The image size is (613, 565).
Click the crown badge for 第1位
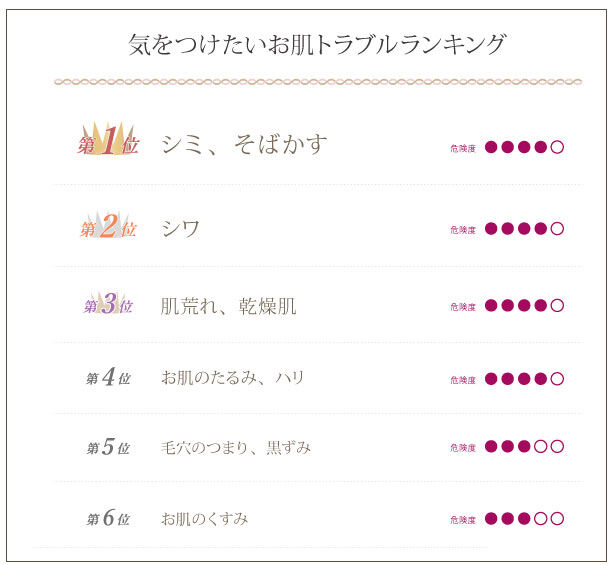click(108, 143)
